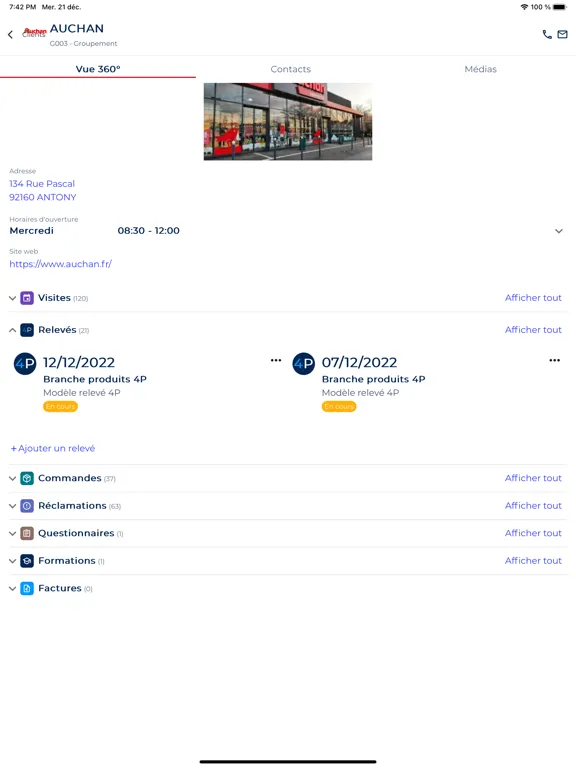Tap the Réclamations section title

pyautogui.click(x=72, y=505)
